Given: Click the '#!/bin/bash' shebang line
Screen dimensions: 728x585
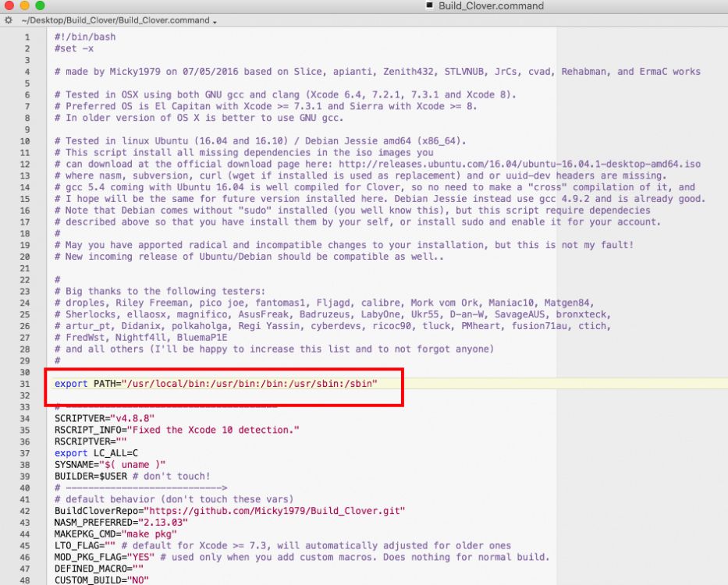Looking at the screenshot, I should [x=85, y=37].
